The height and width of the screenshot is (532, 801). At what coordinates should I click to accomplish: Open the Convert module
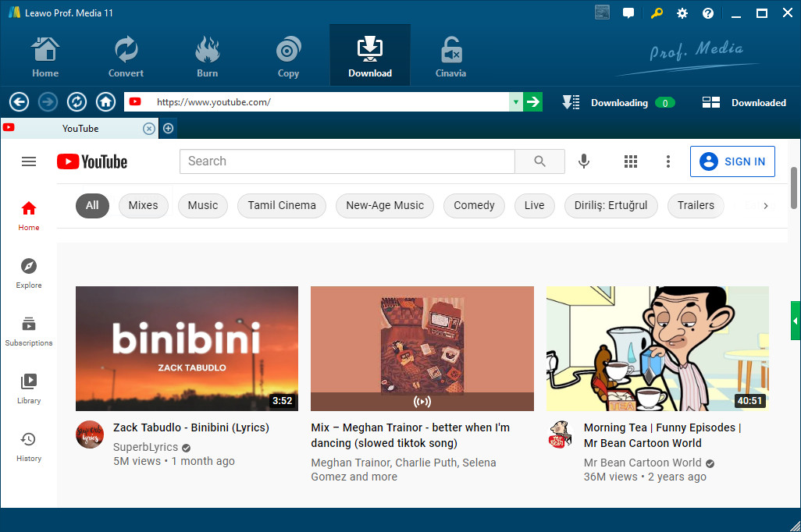[126, 57]
